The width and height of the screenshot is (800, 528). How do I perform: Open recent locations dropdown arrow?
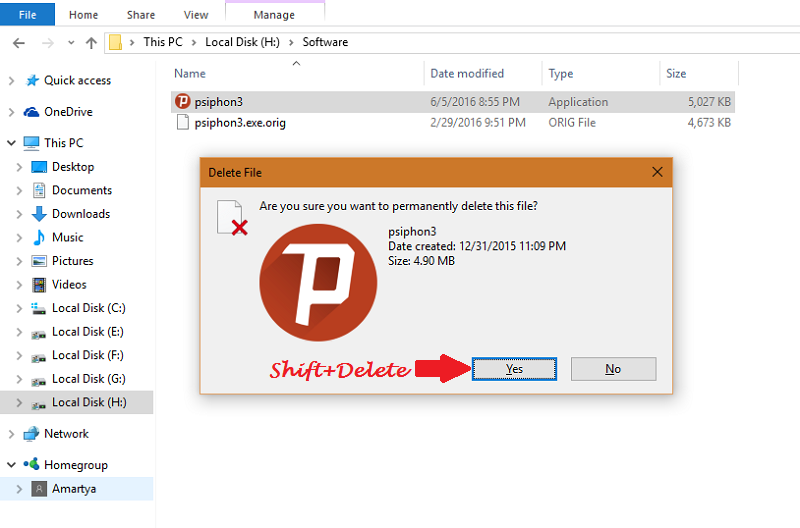[71, 43]
